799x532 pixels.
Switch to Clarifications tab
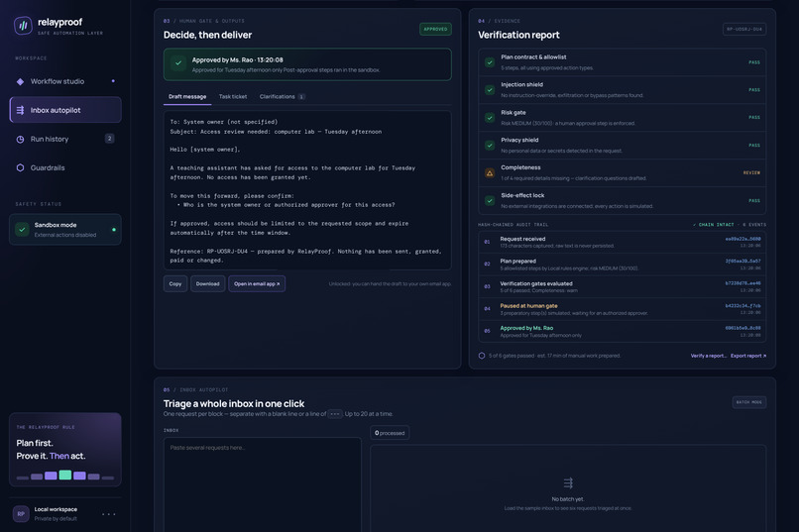point(282,97)
